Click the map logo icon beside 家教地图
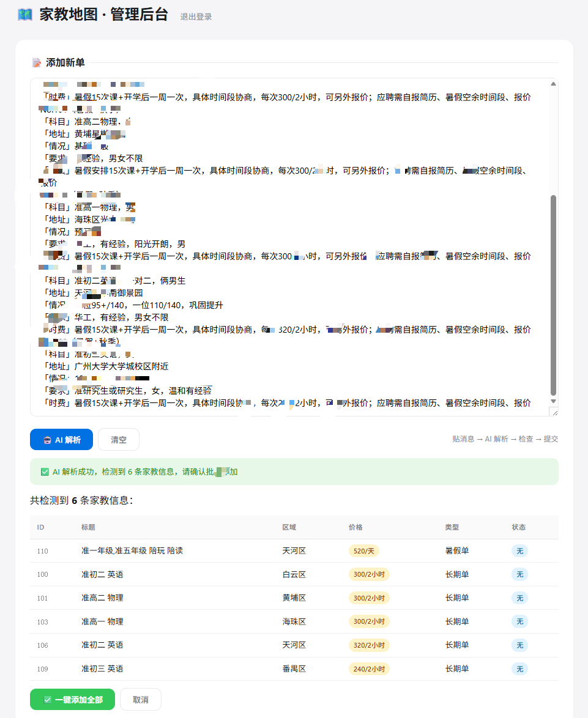Image resolution: width=588 pixels, height=718 pixels. 24,15
